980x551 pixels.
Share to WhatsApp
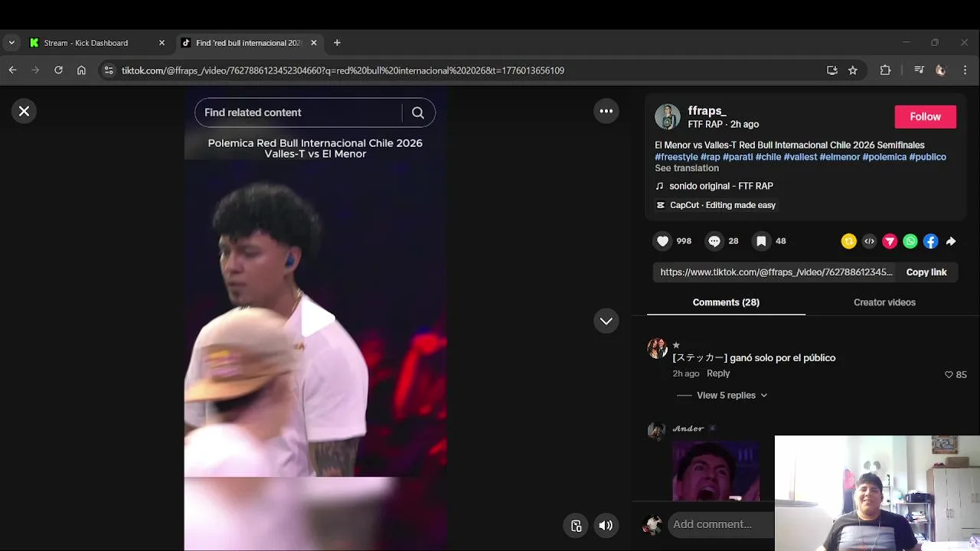tap(910, 241)
